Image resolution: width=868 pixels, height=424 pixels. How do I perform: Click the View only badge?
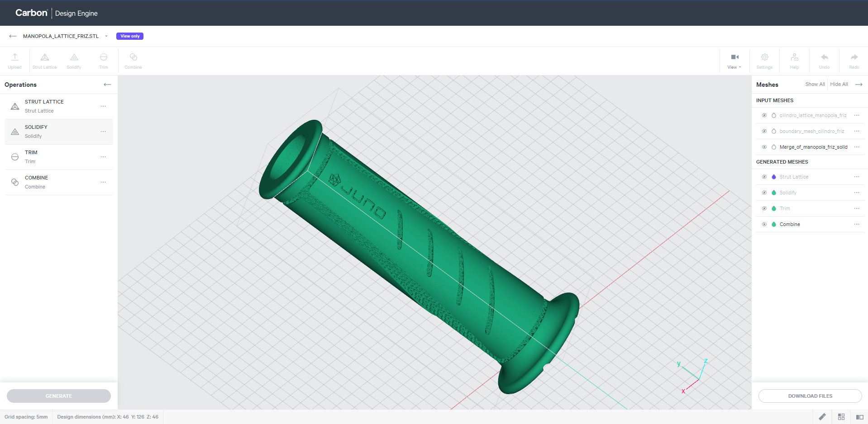(130, 36)
